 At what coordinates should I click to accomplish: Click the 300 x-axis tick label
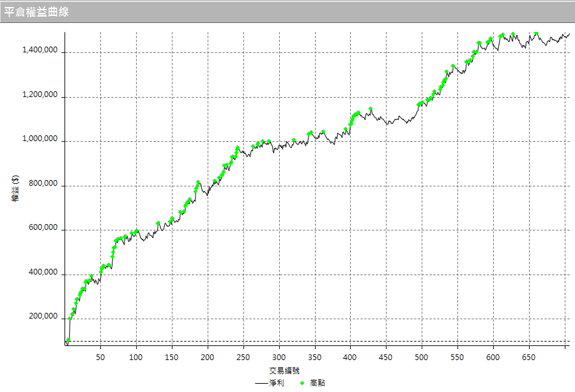[x=279, y=358]
